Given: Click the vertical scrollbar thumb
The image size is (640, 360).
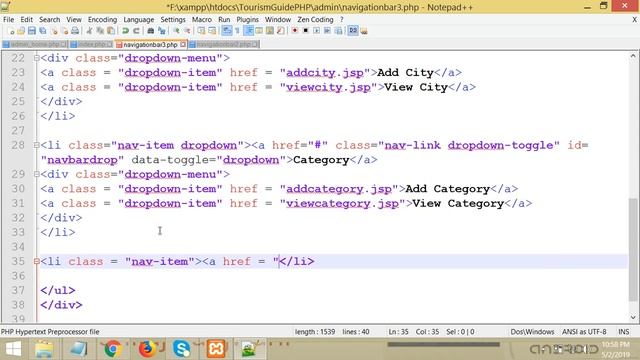Looking at the screenshot, I should (633, 249).
